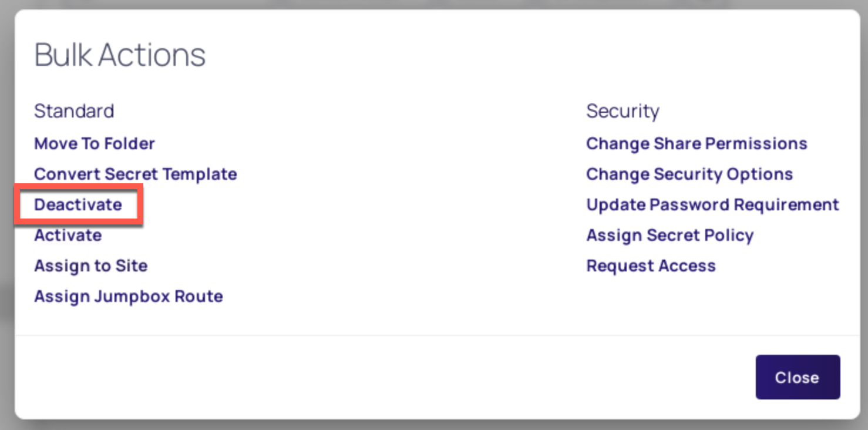The width and height of the screenshot is (868, 430).
Task: Click the Request Access link
Action: pos(651,266)
